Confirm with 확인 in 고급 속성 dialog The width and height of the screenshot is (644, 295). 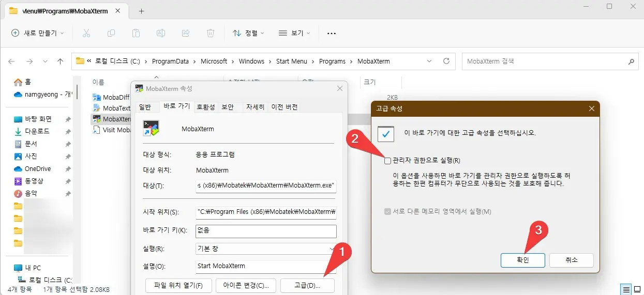click(x=522, y=260)
